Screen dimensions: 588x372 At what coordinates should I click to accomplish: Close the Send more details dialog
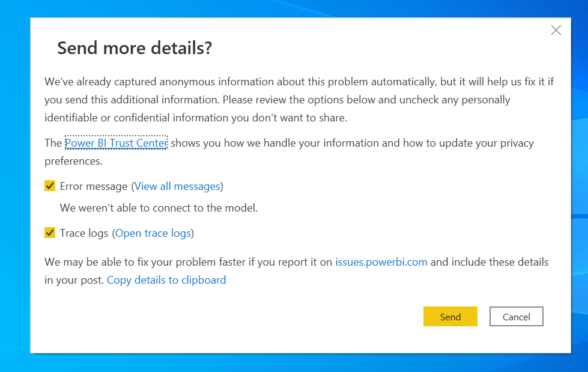point(556,30)
